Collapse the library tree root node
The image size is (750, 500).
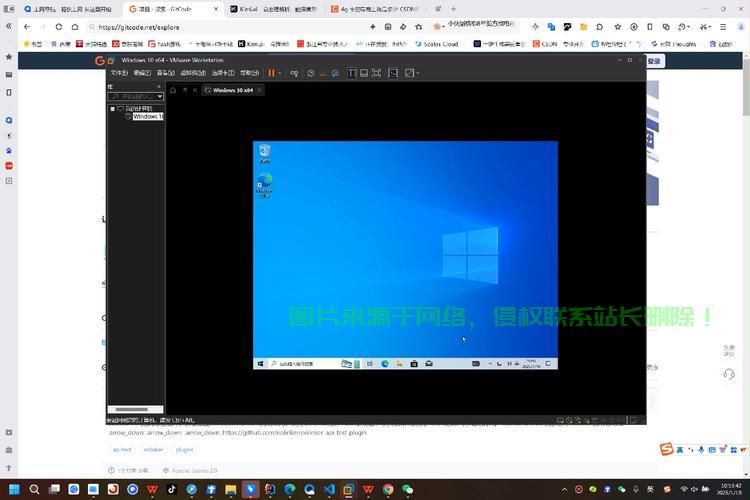pyautogui.click(x=112, y=108)
